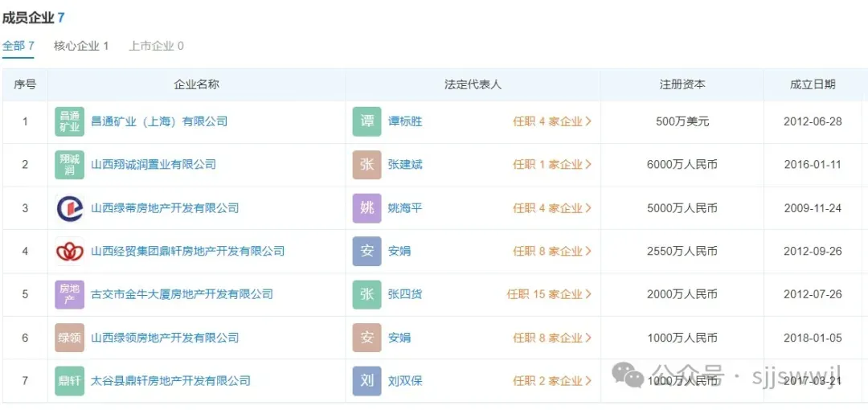Expand 任职 4 家企业 for 谭标胜
This screenshot has width=868, height=410.
click(552, 121)
